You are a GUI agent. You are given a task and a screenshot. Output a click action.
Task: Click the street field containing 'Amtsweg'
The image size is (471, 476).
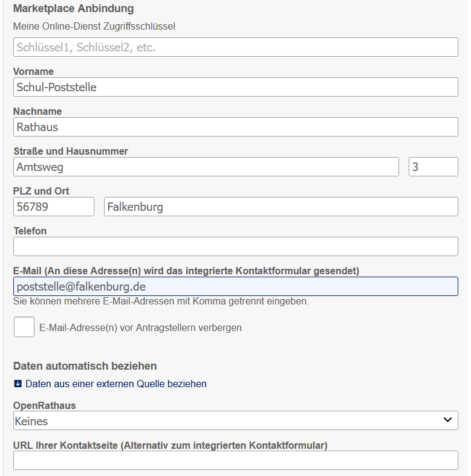(206, 167)
